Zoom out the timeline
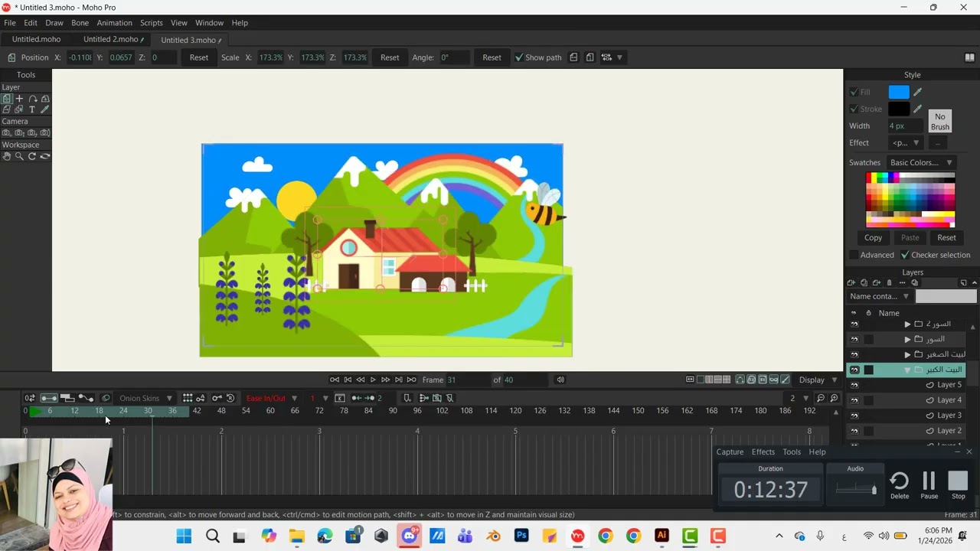 (x=821, y=398)
